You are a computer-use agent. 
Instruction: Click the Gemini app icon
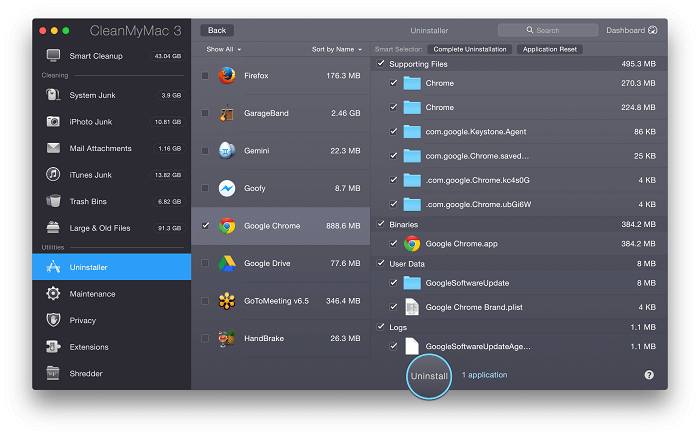point(227,150)
